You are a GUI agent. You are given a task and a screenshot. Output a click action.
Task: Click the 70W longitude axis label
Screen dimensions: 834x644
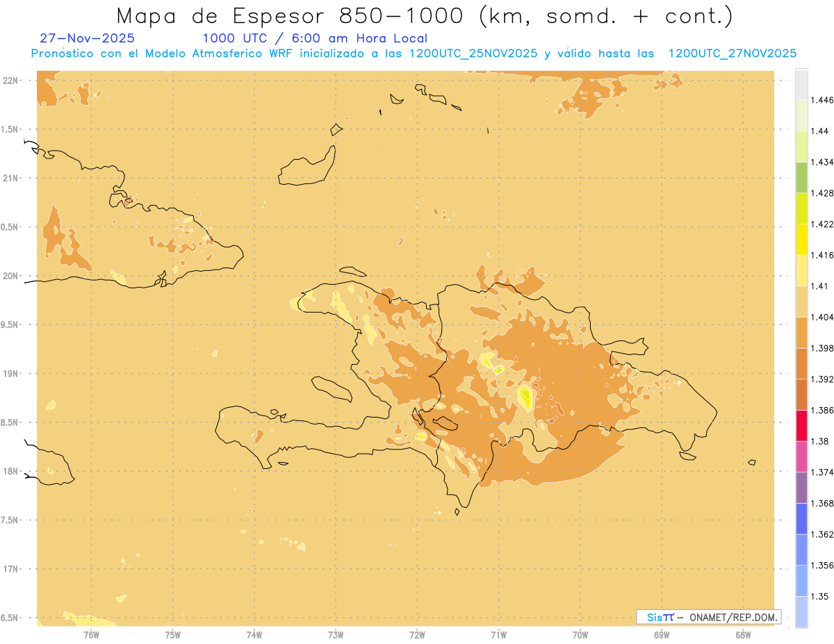tap(580, 634)
